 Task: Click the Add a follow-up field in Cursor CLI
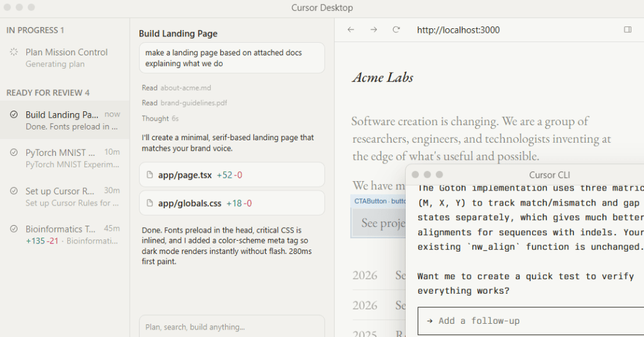coord(531,321)
